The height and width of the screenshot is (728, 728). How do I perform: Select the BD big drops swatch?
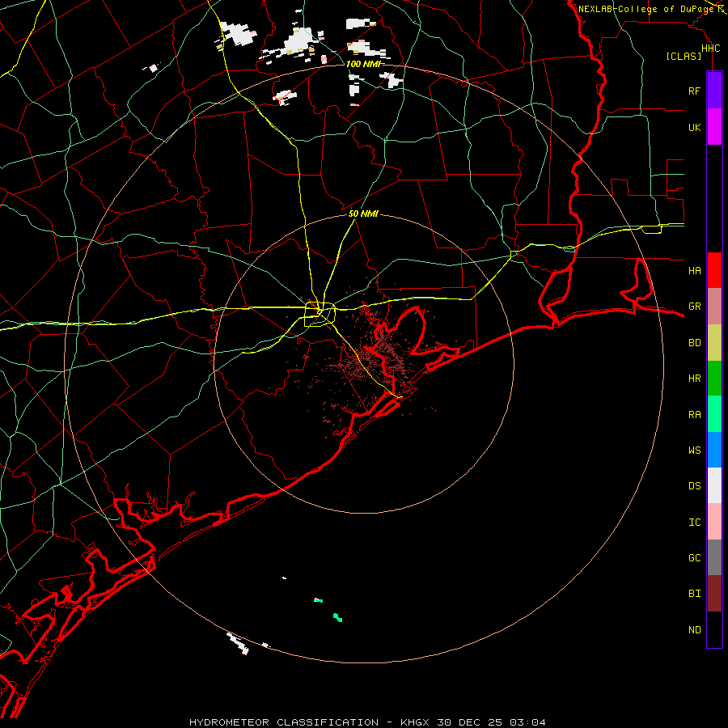[714, 343]
